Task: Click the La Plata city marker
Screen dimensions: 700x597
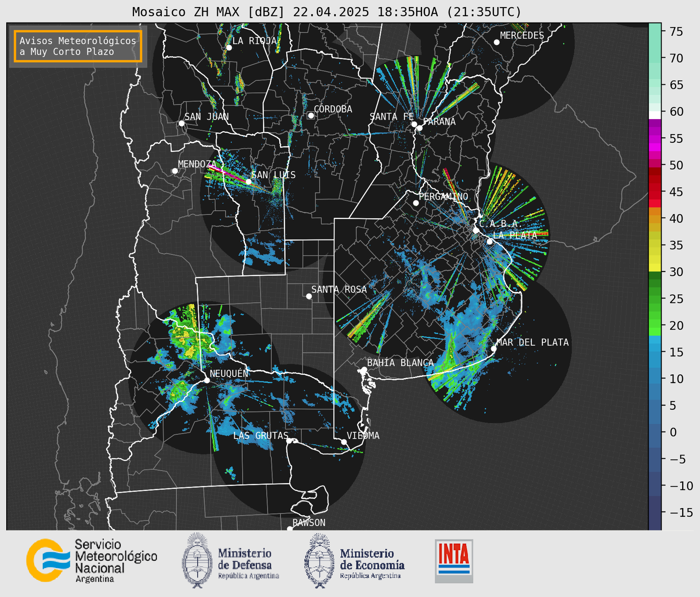Action: pos(490,242)
